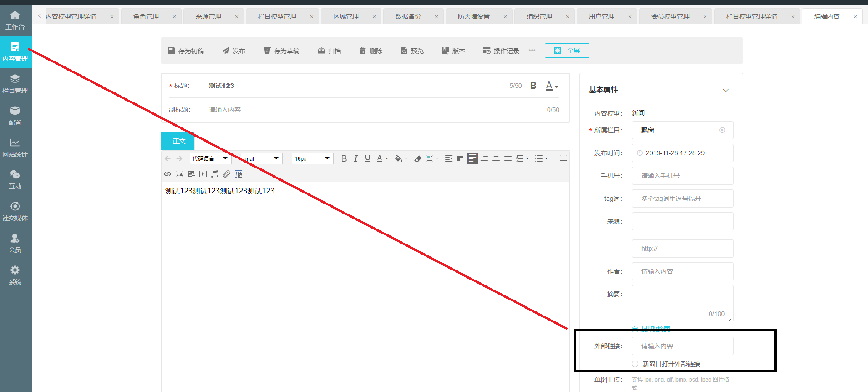Image resolution: width=868 pixels, height=392 pixels.
Task: Click 存为草稿 button
Action: pyautogui.click(x=281, y=51)
